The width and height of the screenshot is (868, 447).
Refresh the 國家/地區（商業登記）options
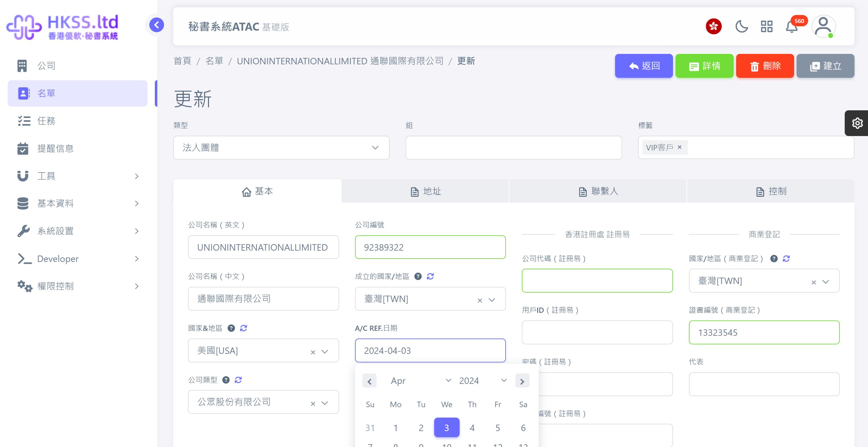(786, 259)
